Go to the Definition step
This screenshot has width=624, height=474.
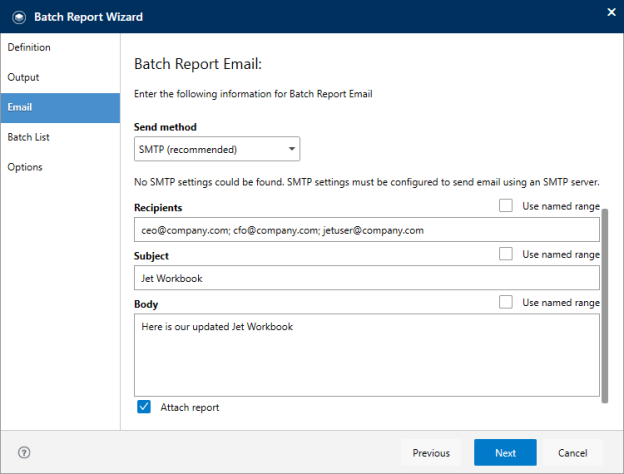pos(60,47)
